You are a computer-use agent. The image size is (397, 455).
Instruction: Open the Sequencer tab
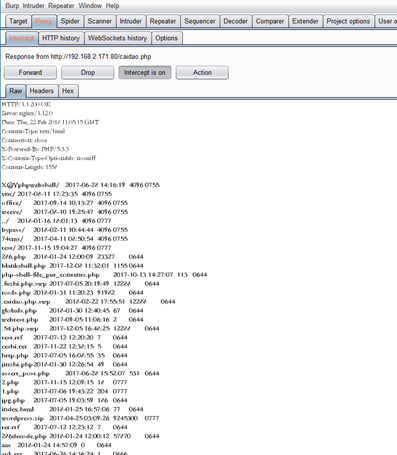click(200, 21)
